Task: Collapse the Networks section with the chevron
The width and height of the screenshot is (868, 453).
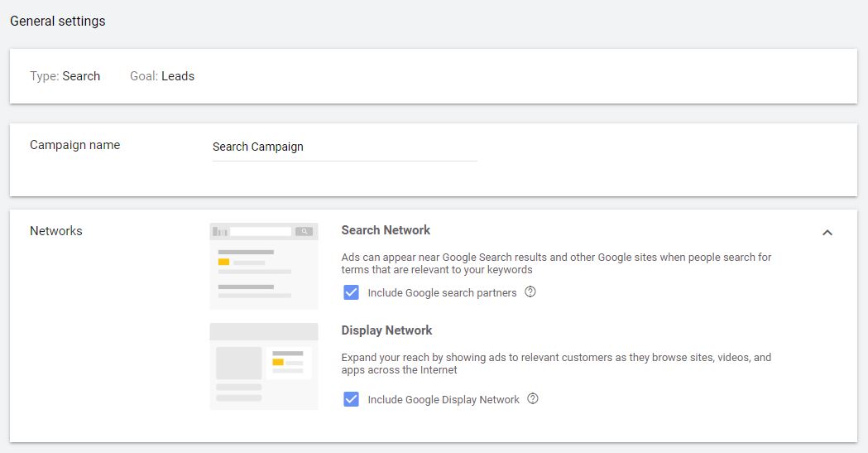Action: tap(827, 233)
